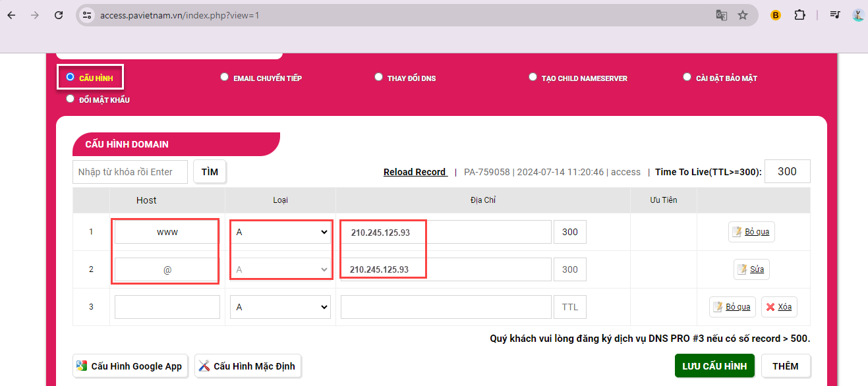Screen dimensions: 868x386
Task: Bookmark this page with the star icon
Action: 743,15
